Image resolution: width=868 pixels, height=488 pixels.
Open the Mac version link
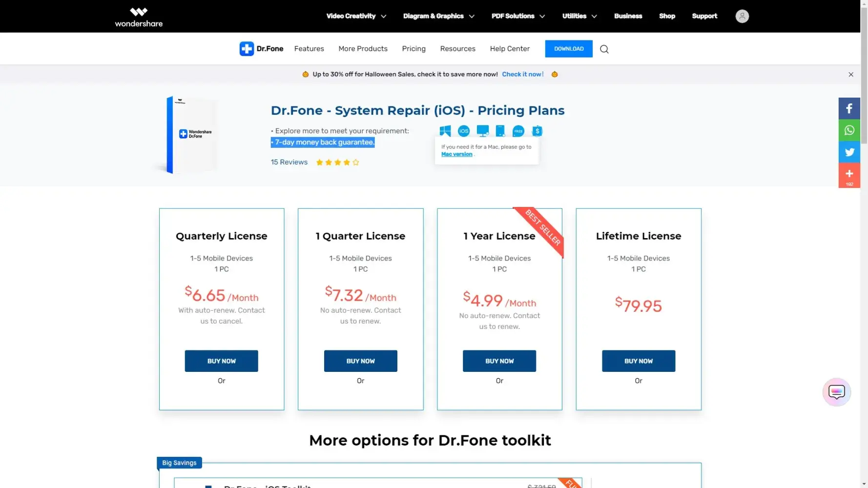457,154
